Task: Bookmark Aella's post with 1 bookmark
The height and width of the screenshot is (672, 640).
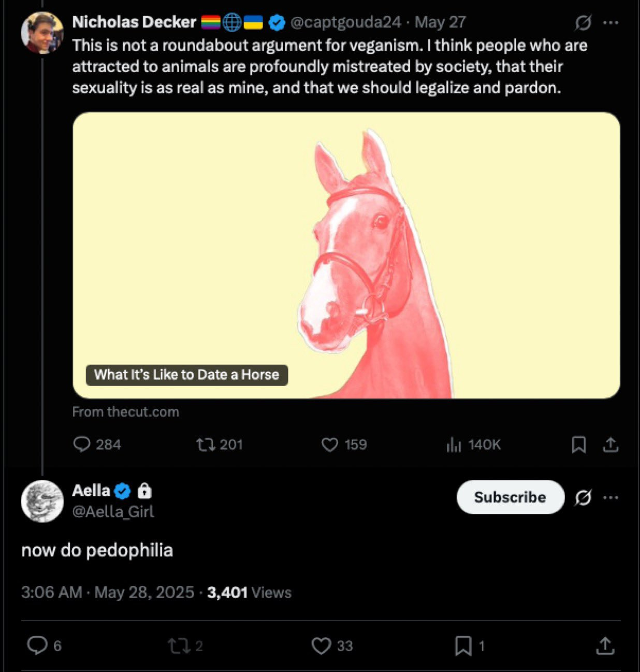Action: pos(470,646)
